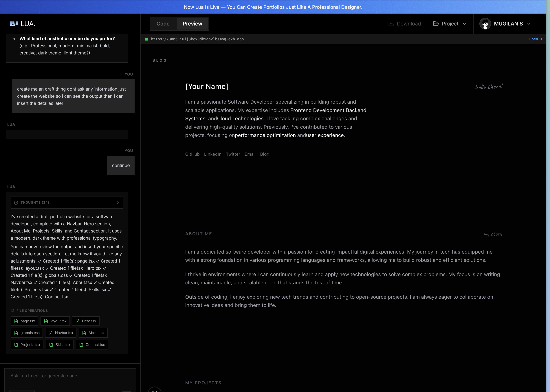This screenshot has height=392, width=550.
Task: Click the thoughts bulb icon in THOUGHTS (34)
Action: [16, 202]
